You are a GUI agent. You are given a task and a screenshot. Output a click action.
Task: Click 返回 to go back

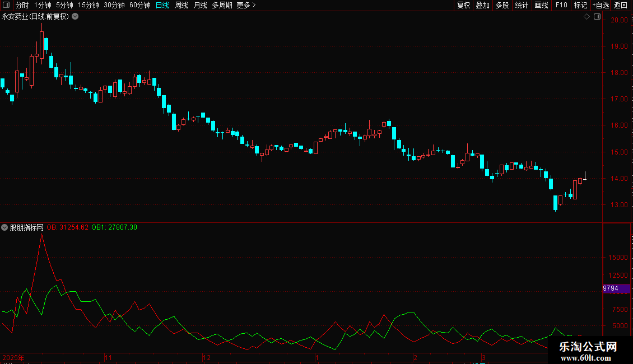pos(621,5)
